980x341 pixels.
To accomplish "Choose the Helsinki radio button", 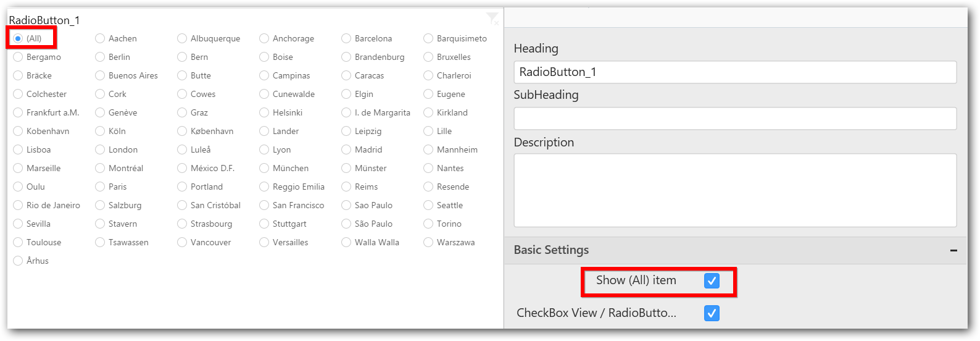I will click(x=264, y=112).
